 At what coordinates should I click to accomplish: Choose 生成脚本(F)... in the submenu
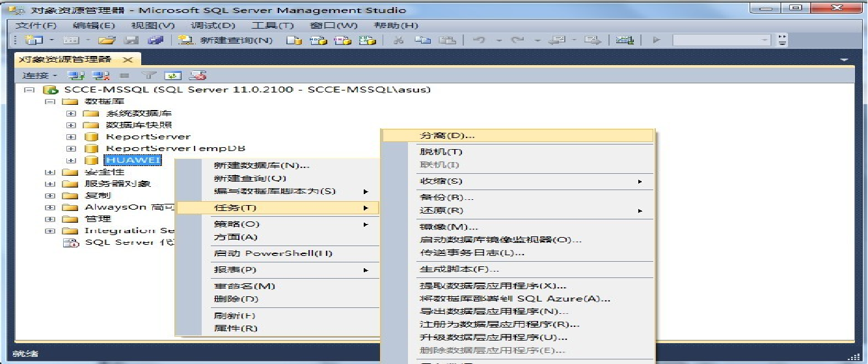(518, 269)
